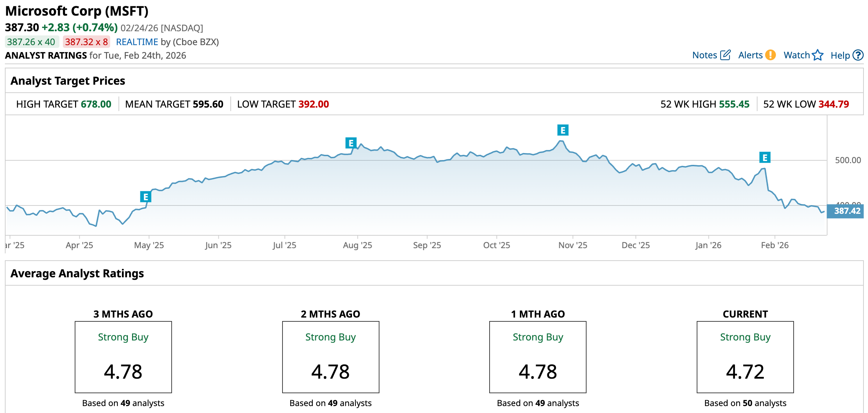Click the Help question mark icon
This screenshot has height=413, width=868.
tap(858, 55)
